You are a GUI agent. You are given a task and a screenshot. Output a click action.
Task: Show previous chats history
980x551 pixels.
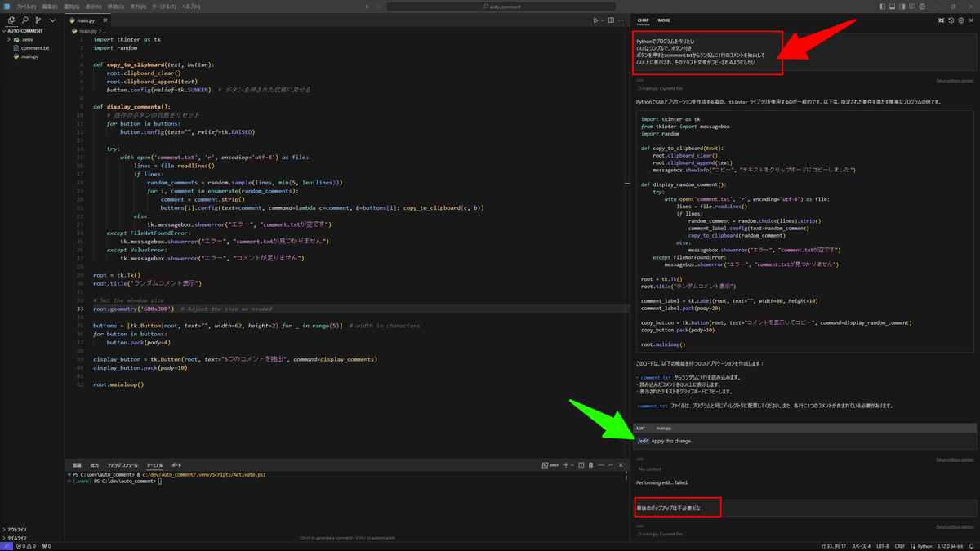tap(951, 20)
